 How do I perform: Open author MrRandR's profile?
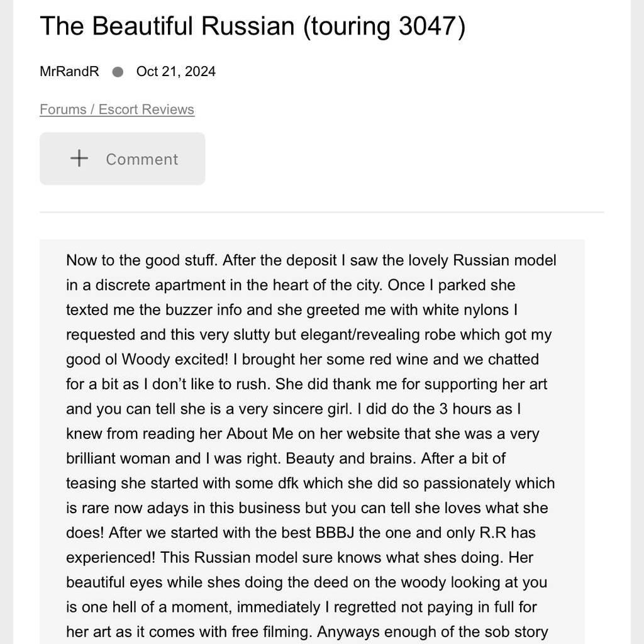click(x=69, y=72)
